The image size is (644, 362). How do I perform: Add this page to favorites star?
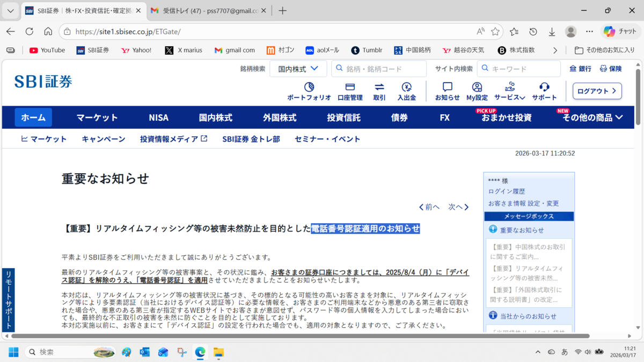click(495, 32)
